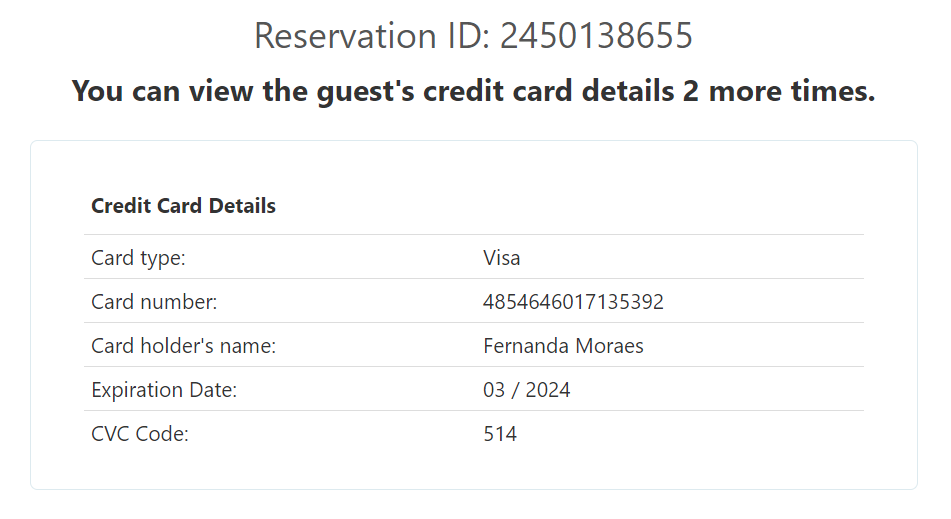Click the word "guest's" in the notice
The height and width of the screenshot is (519, 951).
coord(365,91)
